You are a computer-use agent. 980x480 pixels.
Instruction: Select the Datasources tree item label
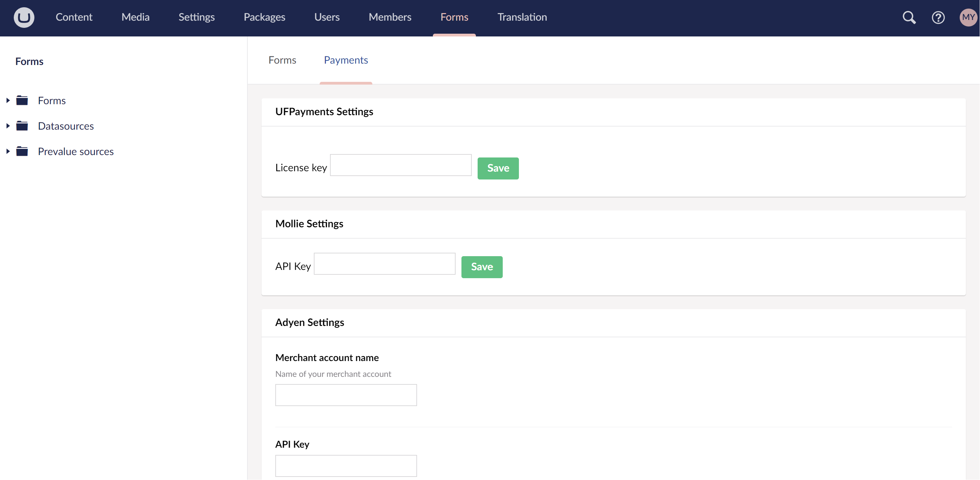coord(66,126)
